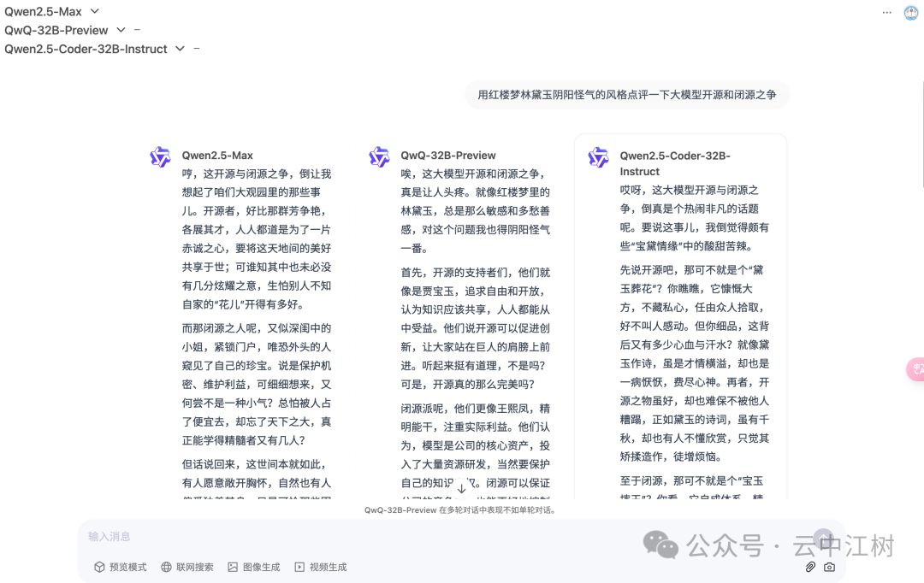
Task: Open the camera capture icon
Action: coord(829,567)
